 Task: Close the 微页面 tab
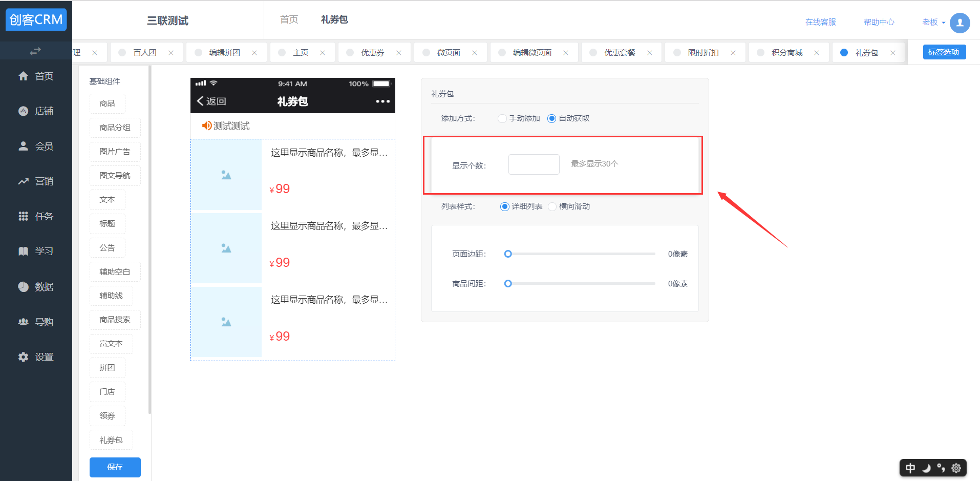[475, 53]
